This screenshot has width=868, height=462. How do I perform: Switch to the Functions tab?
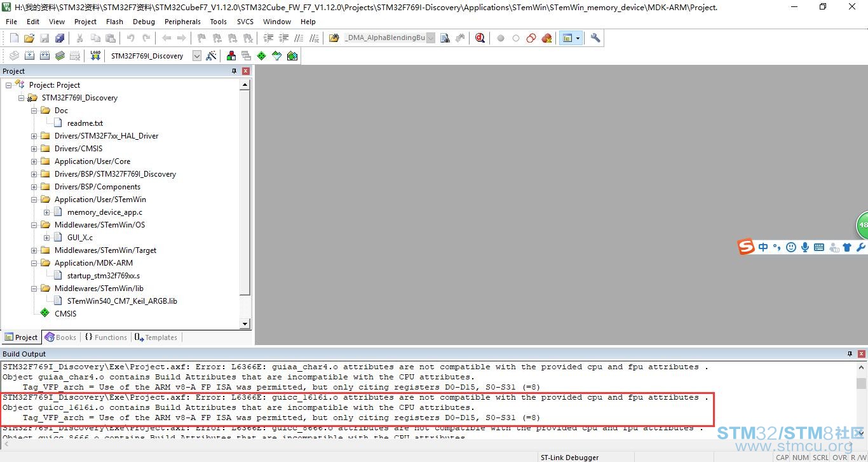click(105, 337)
